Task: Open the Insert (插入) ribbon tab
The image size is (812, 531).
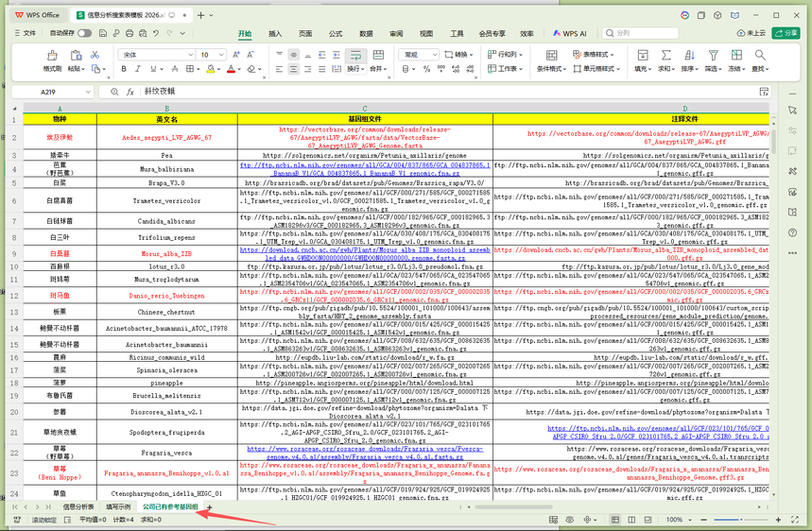Action: click(275, 33)
